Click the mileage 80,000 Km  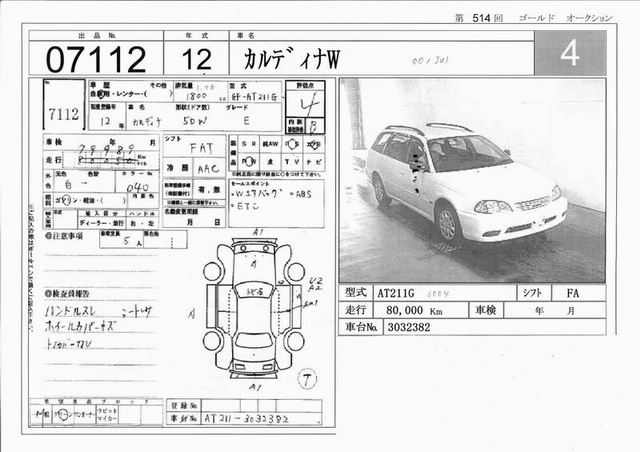pos(414,310)
